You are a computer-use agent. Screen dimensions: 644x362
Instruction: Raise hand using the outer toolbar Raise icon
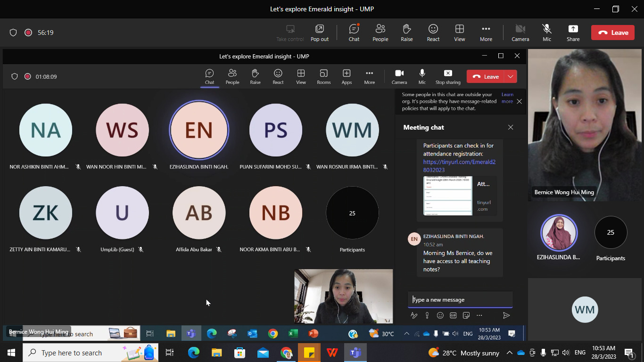(x=407, y=33)
